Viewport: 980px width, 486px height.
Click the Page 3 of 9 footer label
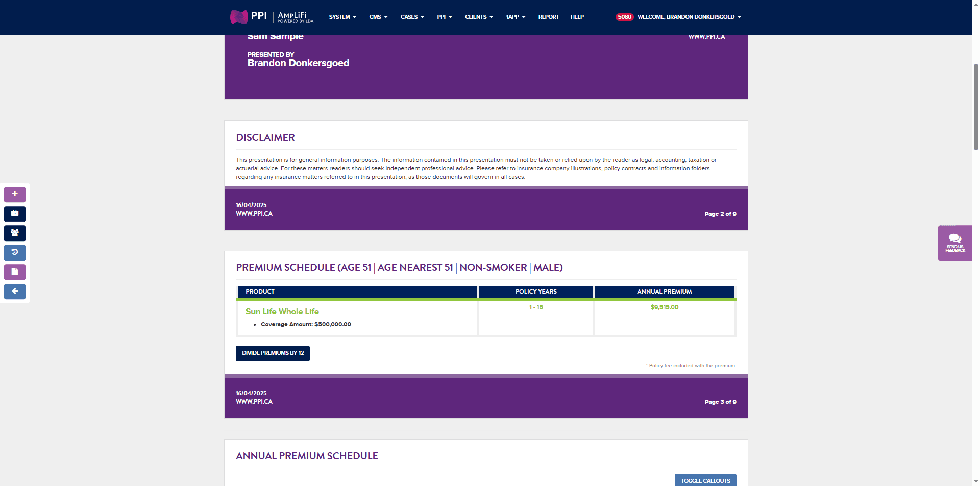pos(720,402)
